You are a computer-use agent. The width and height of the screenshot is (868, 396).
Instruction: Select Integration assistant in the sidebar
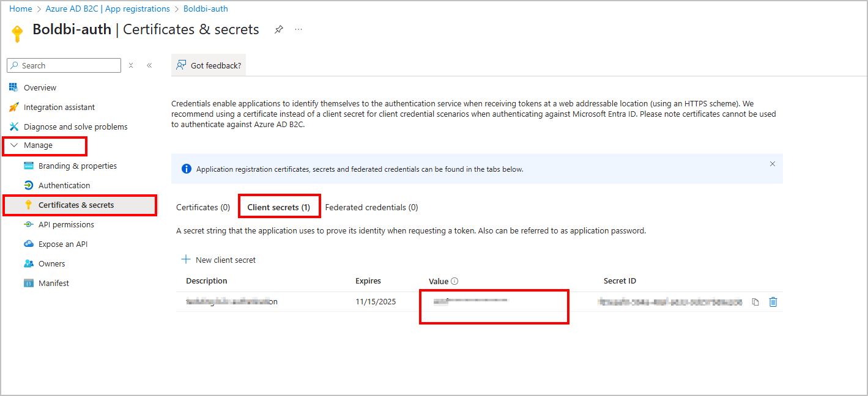(58, 106)
